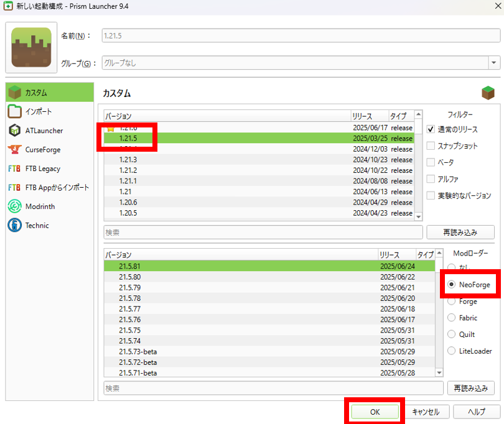Choose the インポート folder icon
The height and width of the screenshot is (424, 504).
[14, 111]
